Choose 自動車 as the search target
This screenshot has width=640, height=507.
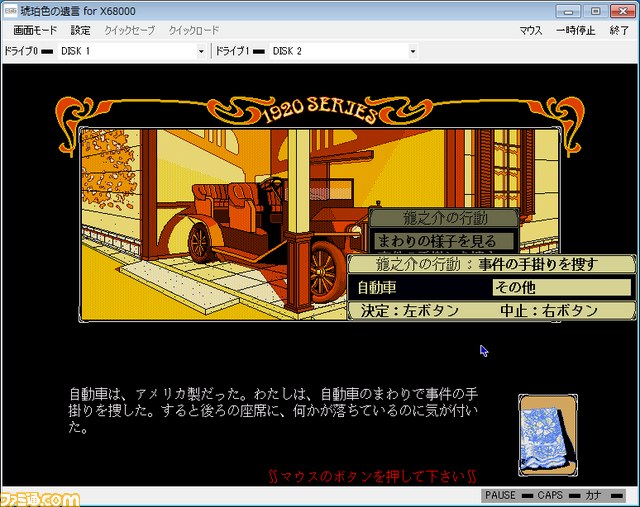coord(377,288)
